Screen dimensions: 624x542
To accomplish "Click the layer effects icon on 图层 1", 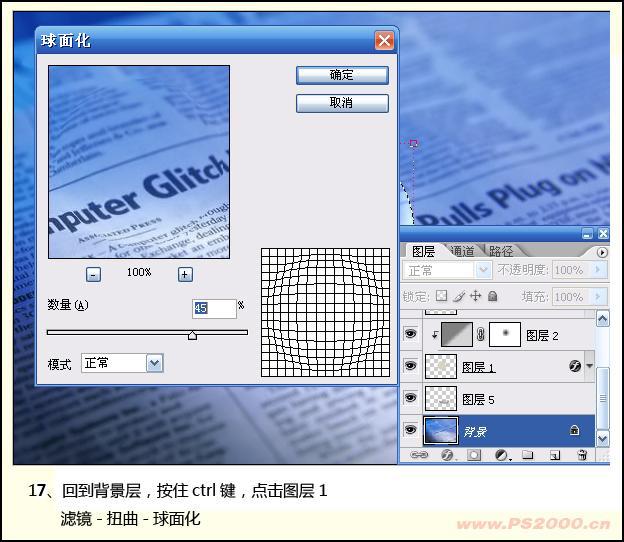I will coord(575,366).
